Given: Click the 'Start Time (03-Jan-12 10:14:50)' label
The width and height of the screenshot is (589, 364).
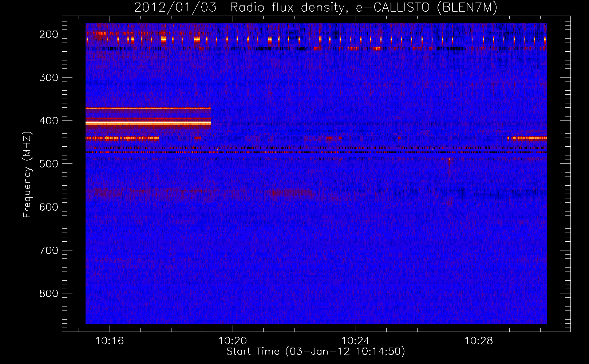Looking at the screenshot, I should click(315, 352).
